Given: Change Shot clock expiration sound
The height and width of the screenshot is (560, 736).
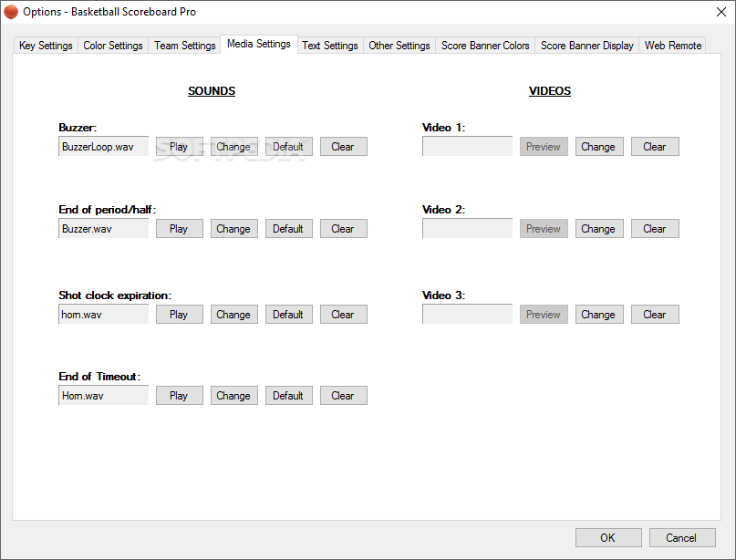Looking at the screenshot, I should (x=233, y=315).
